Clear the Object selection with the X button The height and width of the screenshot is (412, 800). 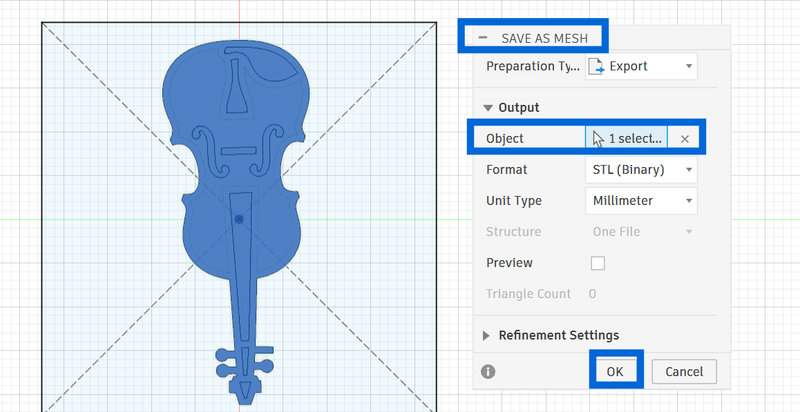[685, 139]
